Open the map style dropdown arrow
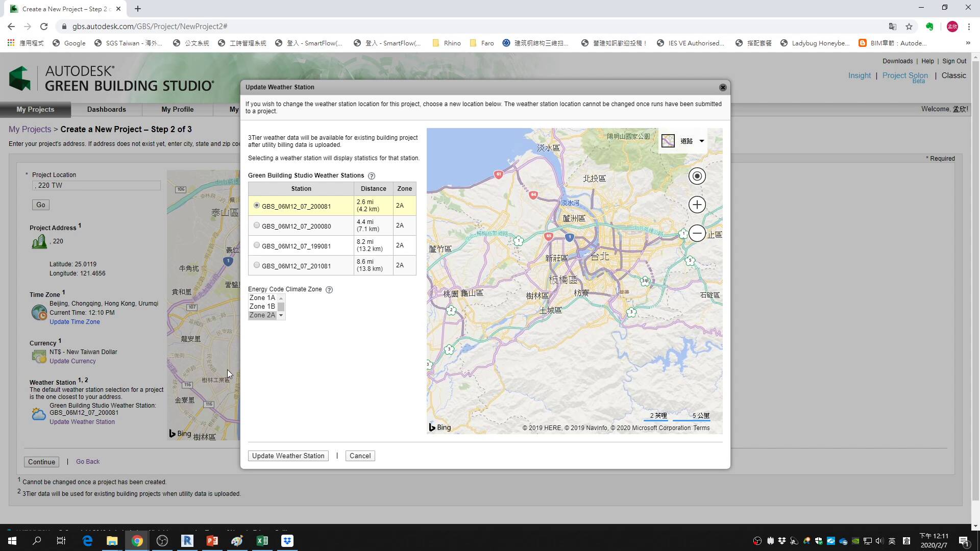Image resolution: width=980 pixels, height=551 pixels. (702, 141)
